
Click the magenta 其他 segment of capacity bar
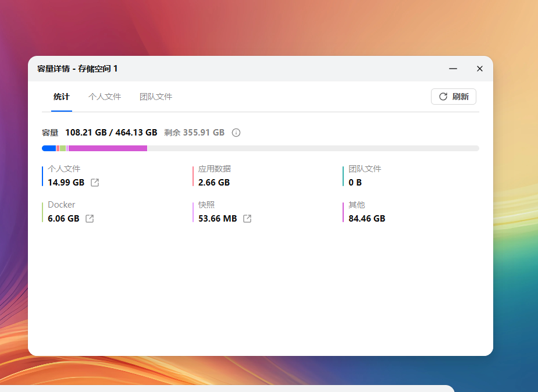click(108, 148)
